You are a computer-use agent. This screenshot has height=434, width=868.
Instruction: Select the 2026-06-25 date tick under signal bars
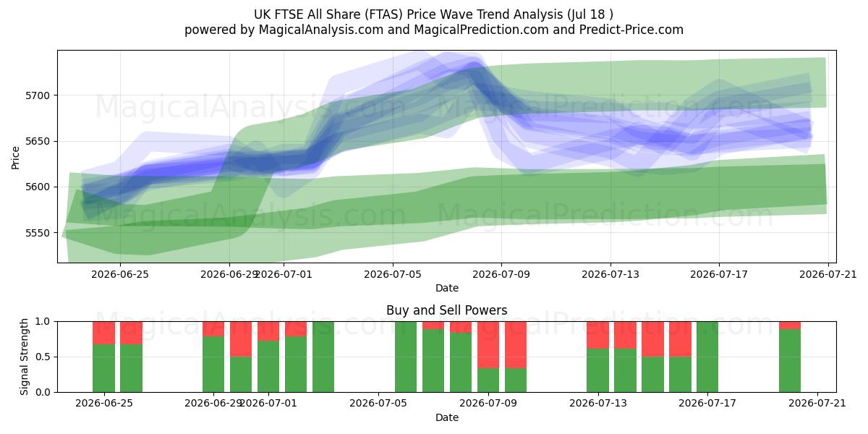point(104,404)
